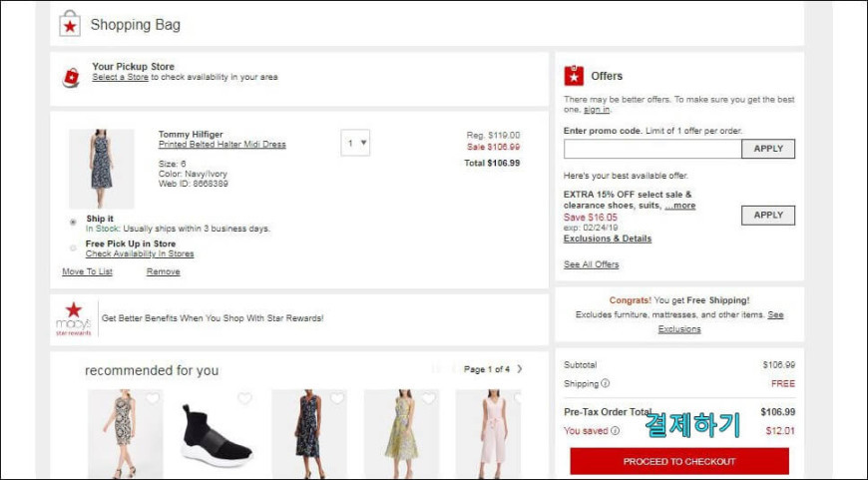Screen dimensions: 868x480
Task: Expand the ...more offer details link
Action: point(679,206)
